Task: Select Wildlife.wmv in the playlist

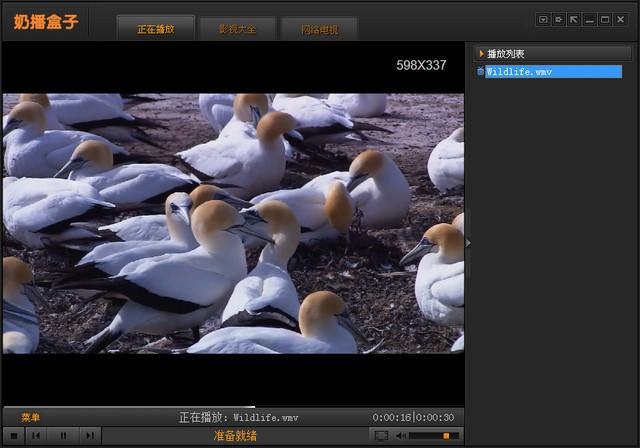Action: (519, 72)
